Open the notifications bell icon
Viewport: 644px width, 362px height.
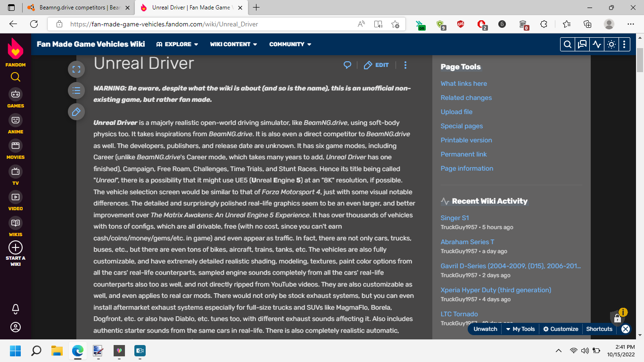16,309
